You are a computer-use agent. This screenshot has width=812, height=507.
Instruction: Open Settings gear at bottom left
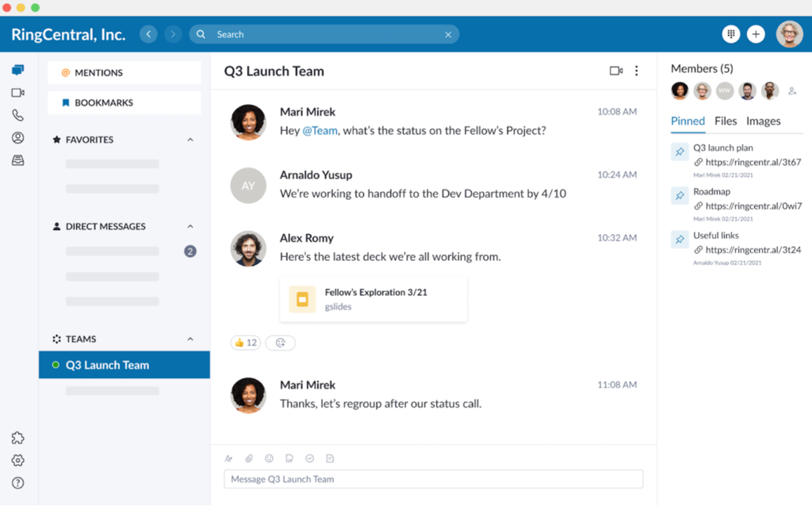[x=17, y=460]
